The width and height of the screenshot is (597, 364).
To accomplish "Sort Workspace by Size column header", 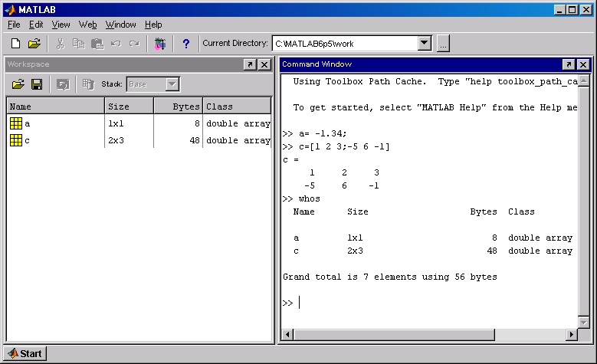I will (x=129, y=107).
